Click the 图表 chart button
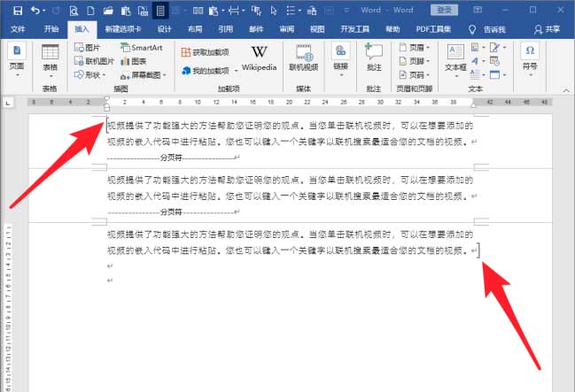 click(134, 61)
